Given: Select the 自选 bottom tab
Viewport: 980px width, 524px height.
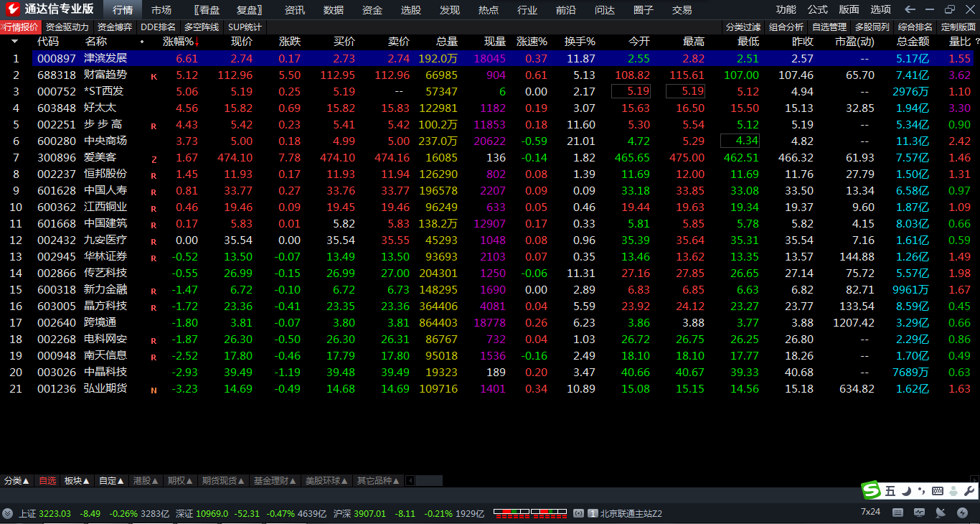Looking at the screenshot, I should pyautogui.click(x=47, y=481).
